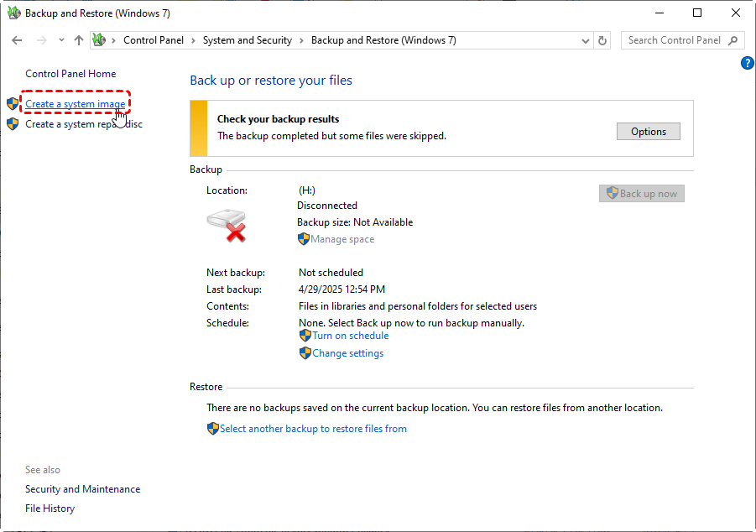Click the shield icon beside Create a system repair disc
Image resolution: width=756 pixels, height=532 pixels.
click(x=13, y=124)
